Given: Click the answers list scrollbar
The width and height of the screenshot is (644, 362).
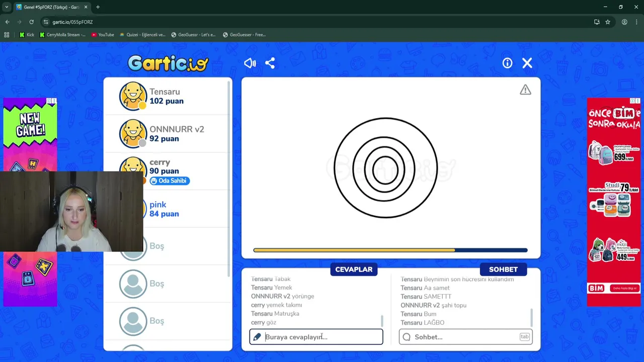Looking at the screenshot, I should (x=382, y=321).
